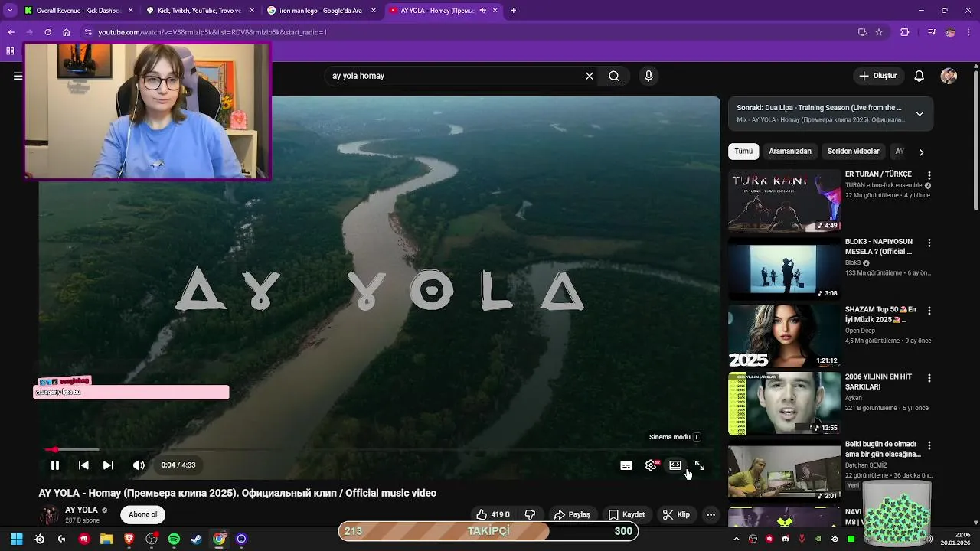Open File Explorer from the taskbar
980x551 pixels.
[106, 539]
